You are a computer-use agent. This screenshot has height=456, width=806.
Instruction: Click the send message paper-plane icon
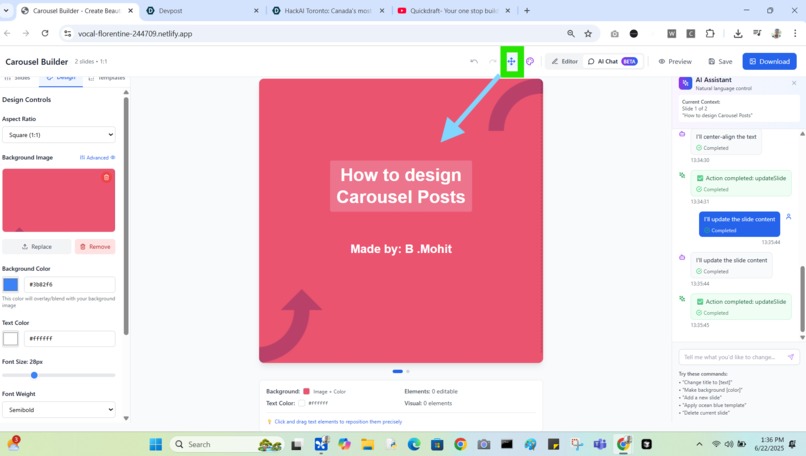pyautogui.click(x=791, y=357)
